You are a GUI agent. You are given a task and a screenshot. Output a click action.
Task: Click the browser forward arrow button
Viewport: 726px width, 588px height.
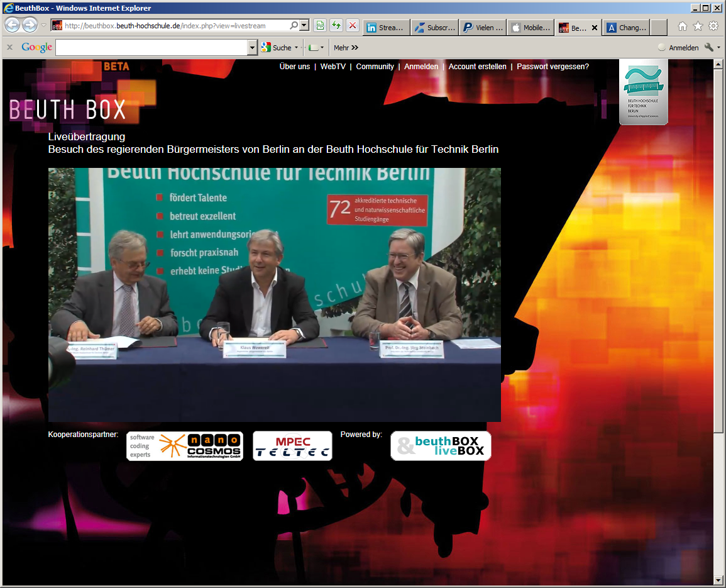30,26
